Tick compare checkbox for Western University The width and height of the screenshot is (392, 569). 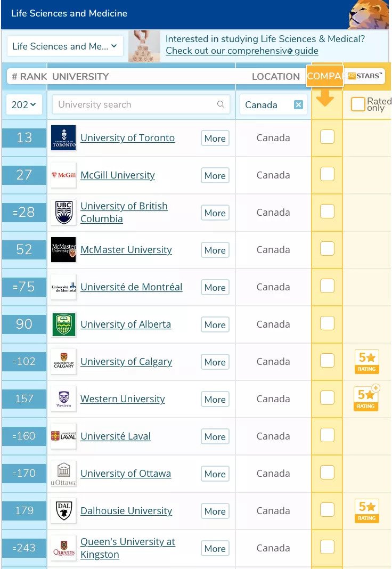click(327, 398)
